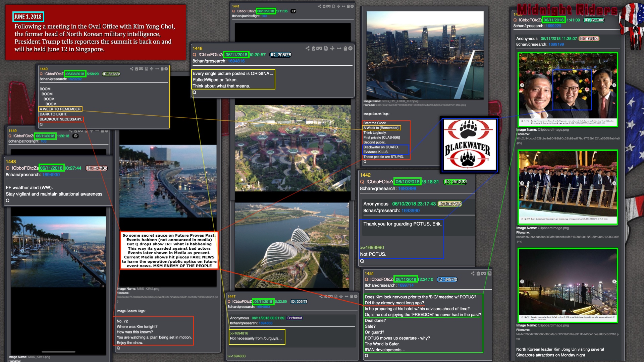Click circled up-arrow icon on post 1441
Viewport: 644px width, 362px height.
tap(352, 6)
